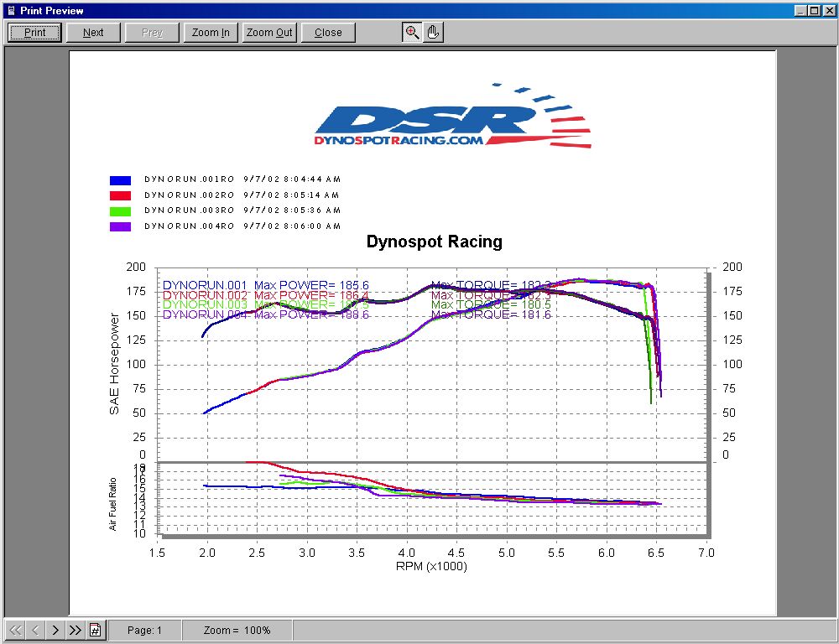
Task: Click the Zoom Out button
Action: point(269,33)
